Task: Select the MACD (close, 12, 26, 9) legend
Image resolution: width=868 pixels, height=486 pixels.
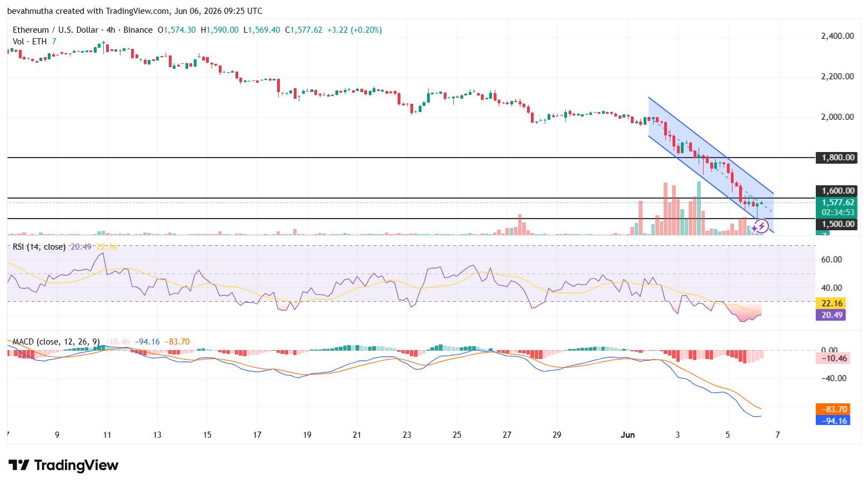Action: 56,341
